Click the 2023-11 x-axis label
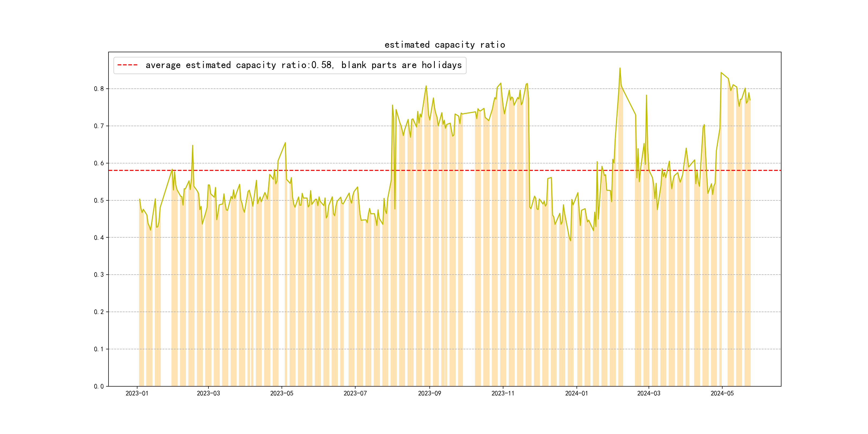The height and width of the screenshot is (434, 868). pyautogui.click(x=503, y=393)
